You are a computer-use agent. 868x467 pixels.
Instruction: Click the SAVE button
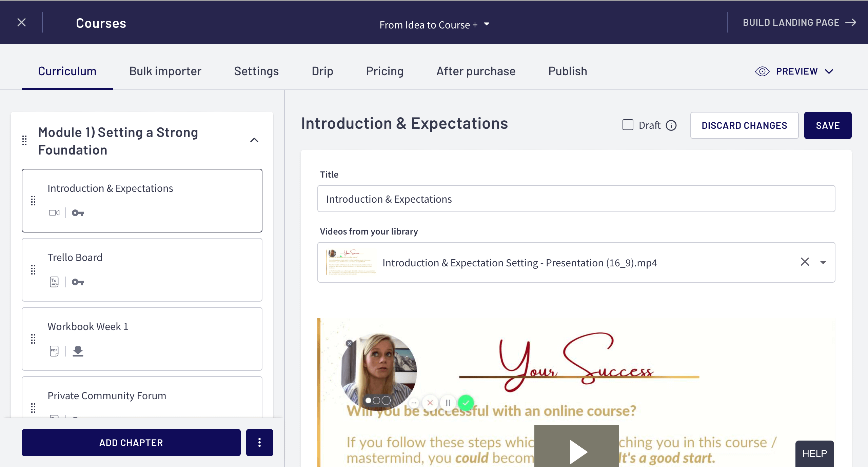click(x=828, y=125)
